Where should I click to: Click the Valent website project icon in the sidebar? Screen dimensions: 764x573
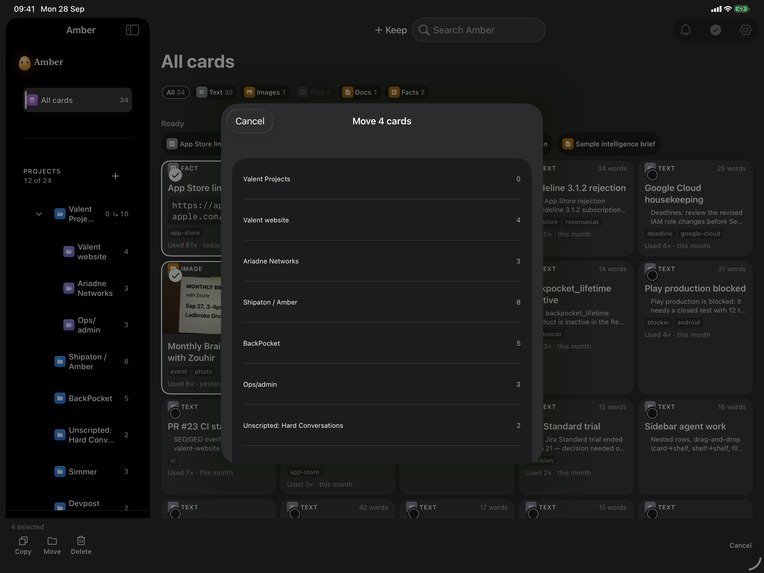tap(69, 252)
